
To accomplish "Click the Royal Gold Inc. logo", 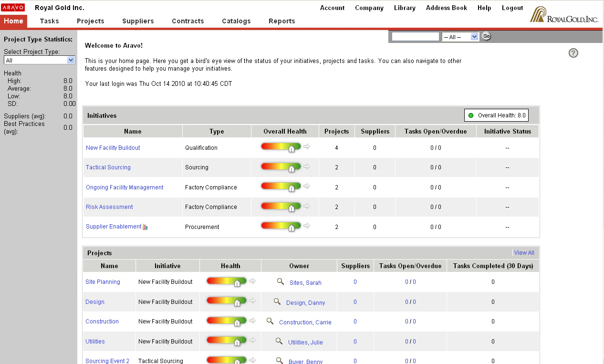I will coord(565,14).
